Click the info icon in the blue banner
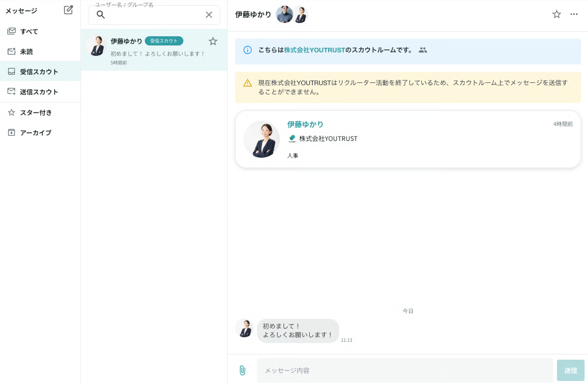This screenshot has width=588, height=385. 247,50
